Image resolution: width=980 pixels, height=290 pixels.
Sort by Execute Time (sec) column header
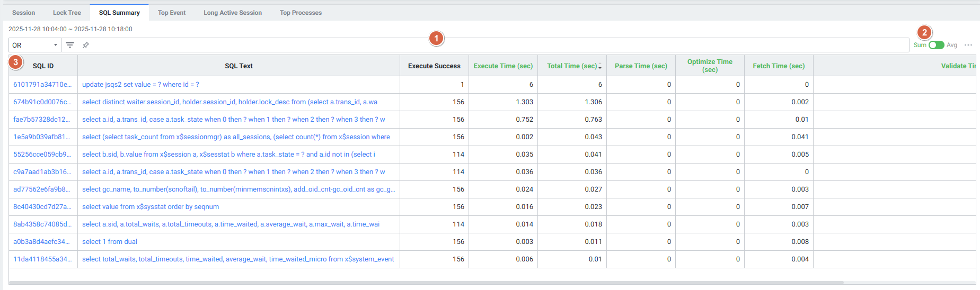[503, 66]
